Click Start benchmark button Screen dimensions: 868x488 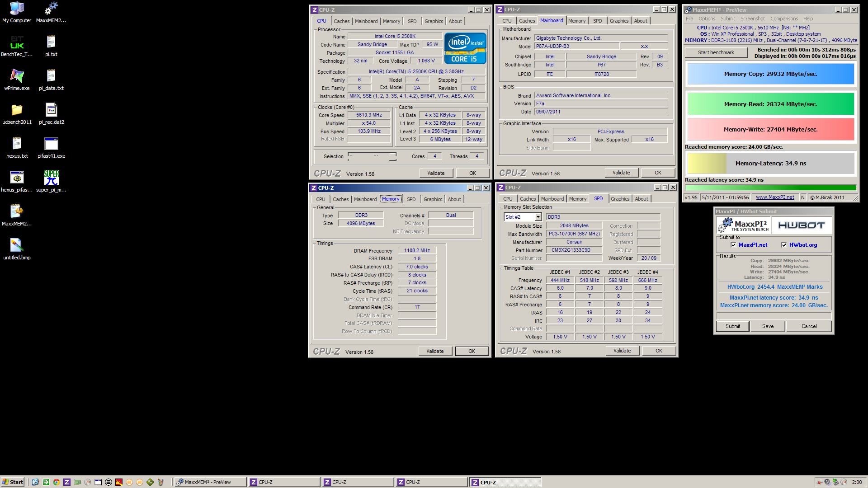coord(716,52)
